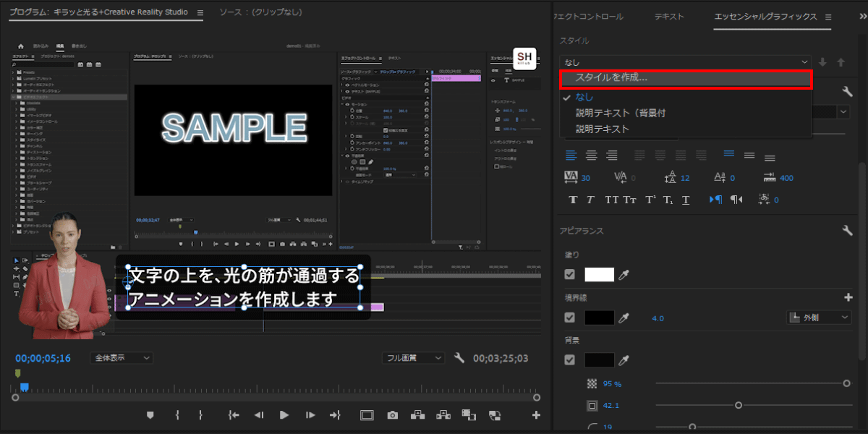Pick fill color with the eyedropper
The image size is (868, 434).
click(624, 275)
